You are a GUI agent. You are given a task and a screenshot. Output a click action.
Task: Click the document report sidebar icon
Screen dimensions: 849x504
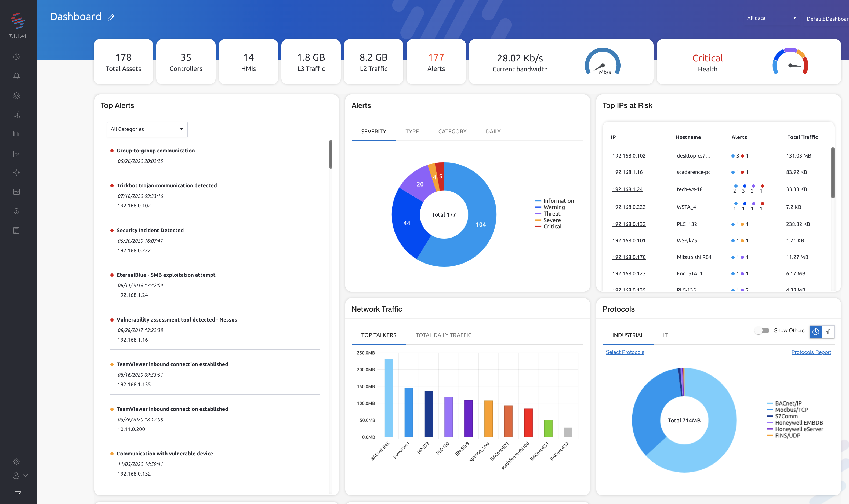tap(16, 231)
